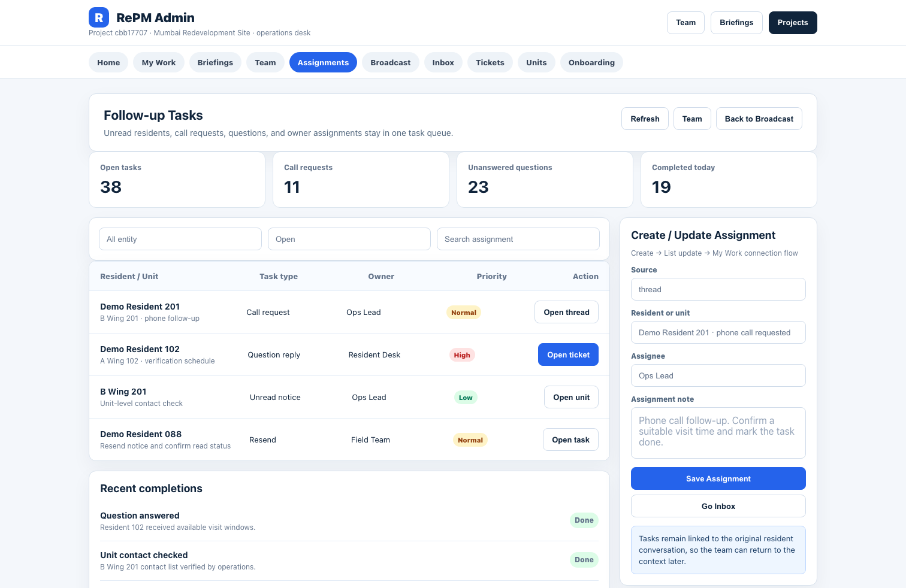Open the Briefings tab in navigation bar
The image size is (906, 588).
[215, 62]
